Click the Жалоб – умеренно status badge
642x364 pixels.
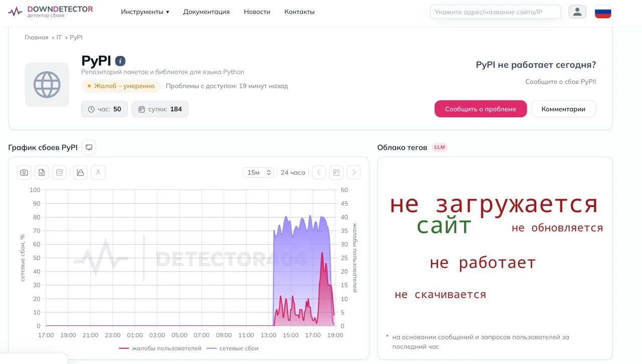click(121, 86)
